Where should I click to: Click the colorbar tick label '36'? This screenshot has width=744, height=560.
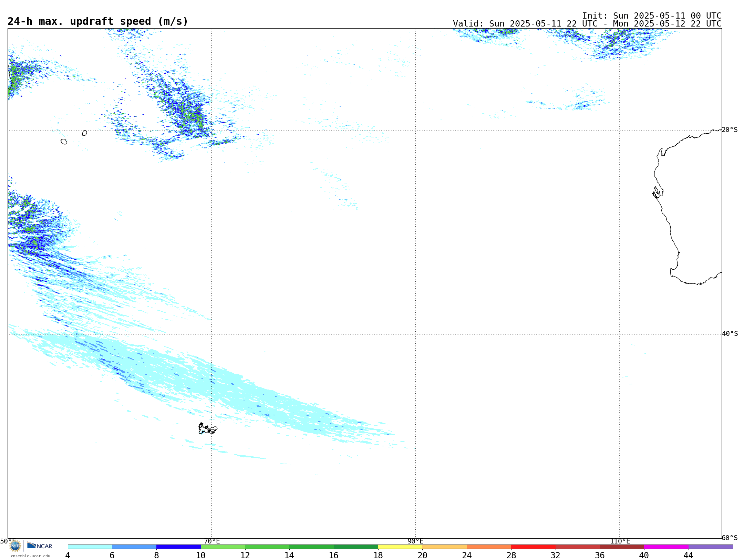600,556
